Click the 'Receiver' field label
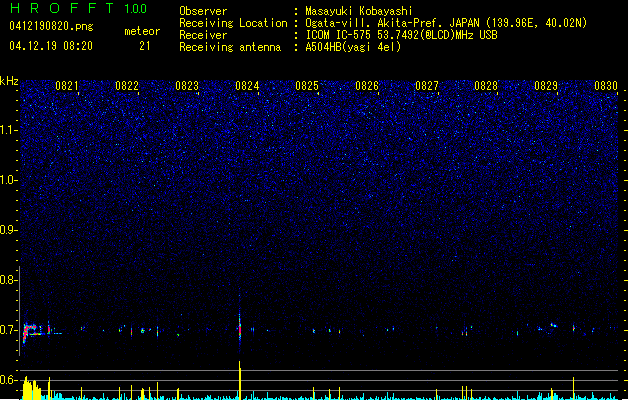 [203, 35]
